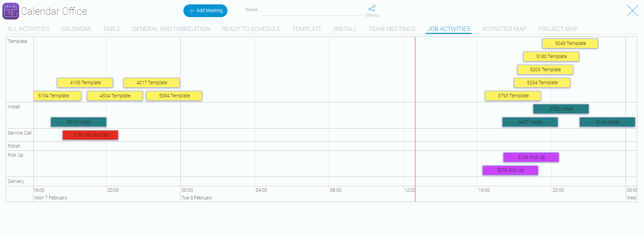The image size is (644, 237).
Task: Switch to the Team Meetings tab
Action: point(392,29)
